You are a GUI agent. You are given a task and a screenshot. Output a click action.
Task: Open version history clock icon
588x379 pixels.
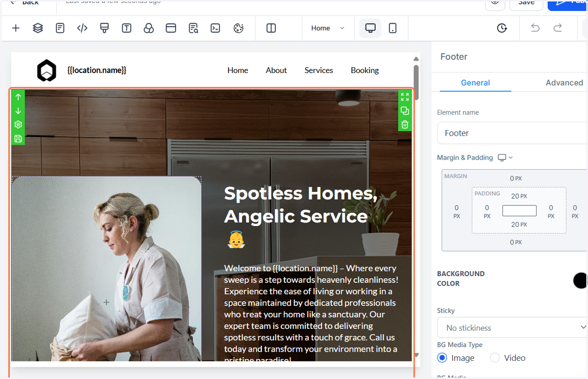coord(502,28)
